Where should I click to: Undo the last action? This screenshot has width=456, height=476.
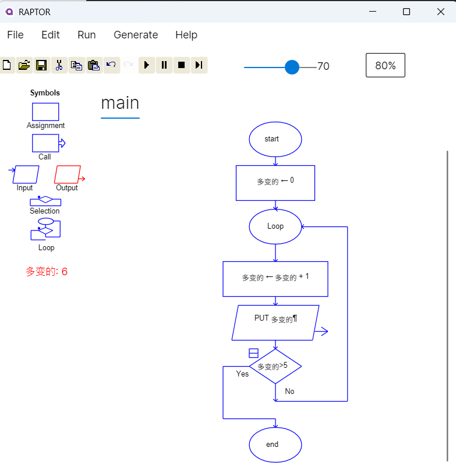click(x=111, y=65)
